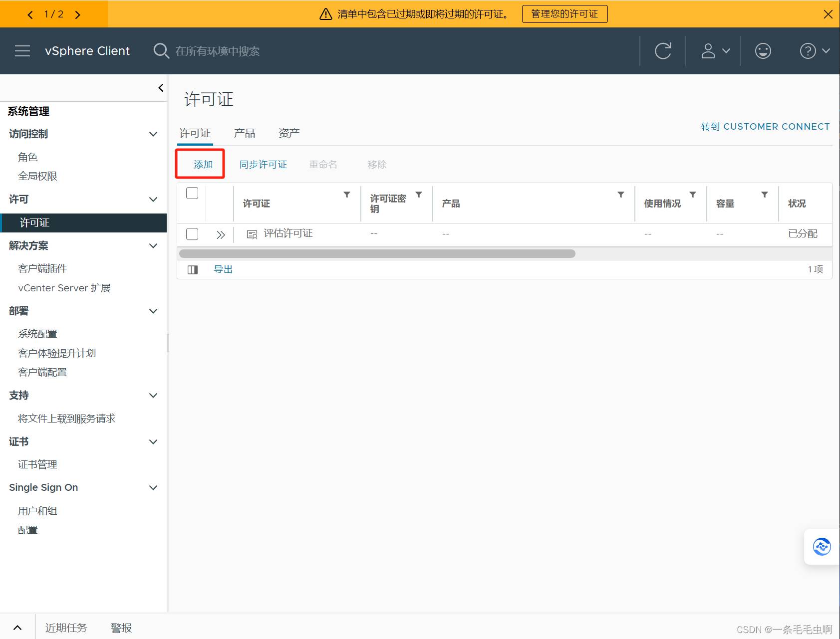Screen dimensions: 840x639
Task: Open the hamburger navigation menu
Action: [x=22, y=51]
